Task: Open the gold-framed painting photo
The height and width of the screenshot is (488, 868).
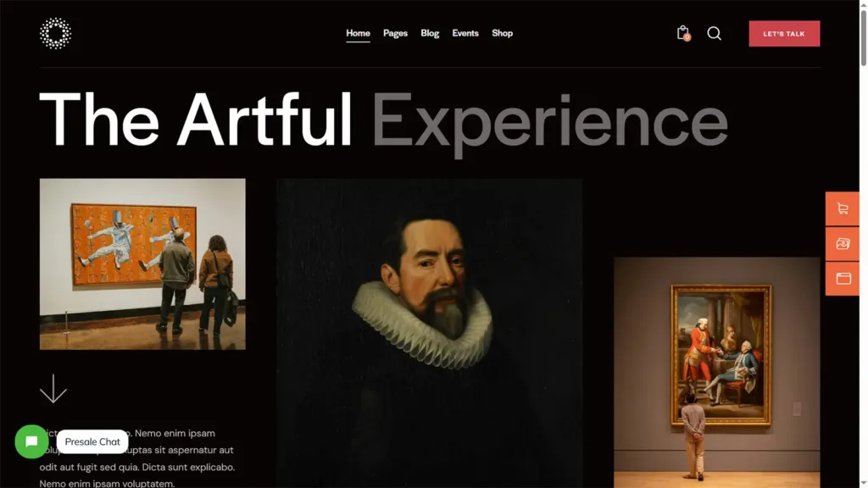Action: point(717,373)
